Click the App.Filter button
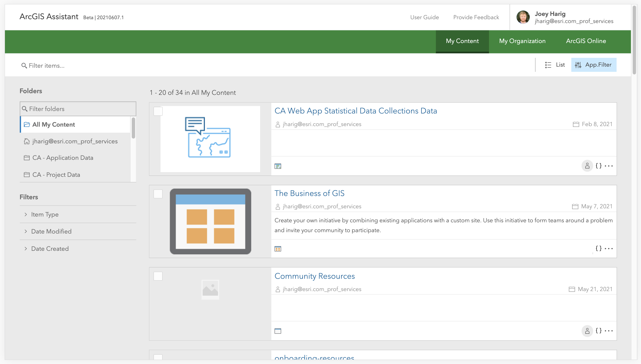641x364 pixels. [x=594, y=65]
